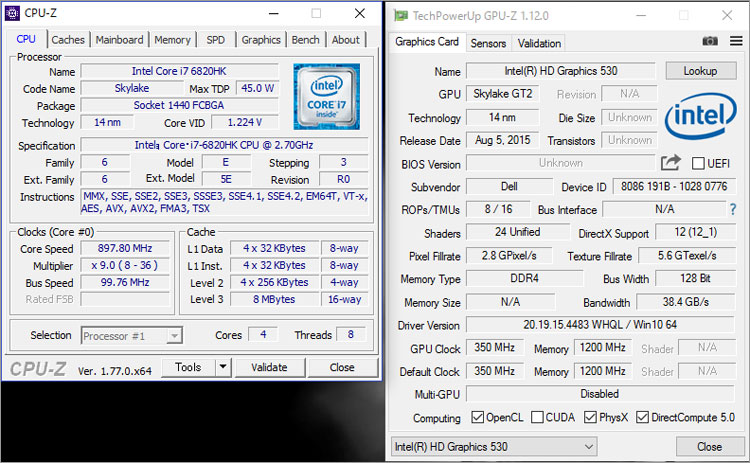Image resolution: width=750 pixels, height=463 pixels.
Task: Click the Validate button in CPU-Z
Action: (269, 367)
